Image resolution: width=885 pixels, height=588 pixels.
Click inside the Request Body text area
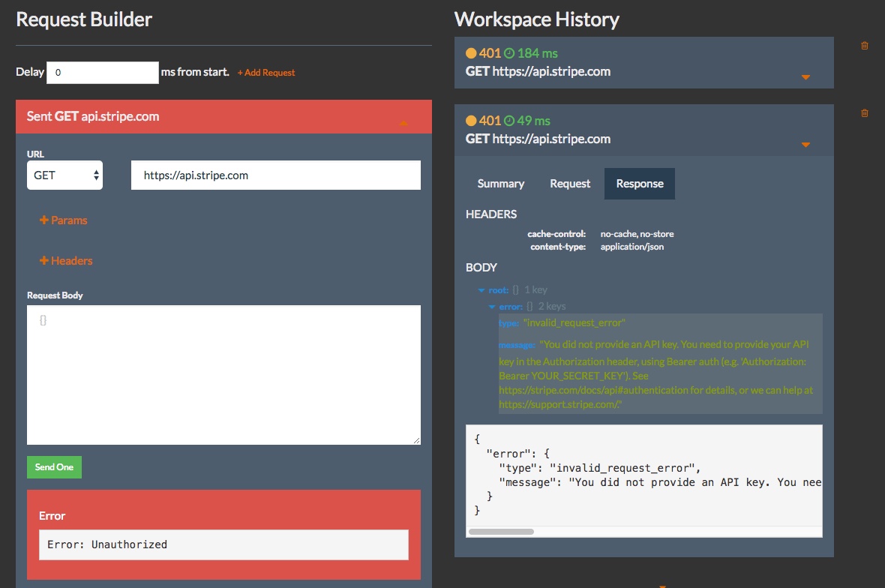click(224, 375)
